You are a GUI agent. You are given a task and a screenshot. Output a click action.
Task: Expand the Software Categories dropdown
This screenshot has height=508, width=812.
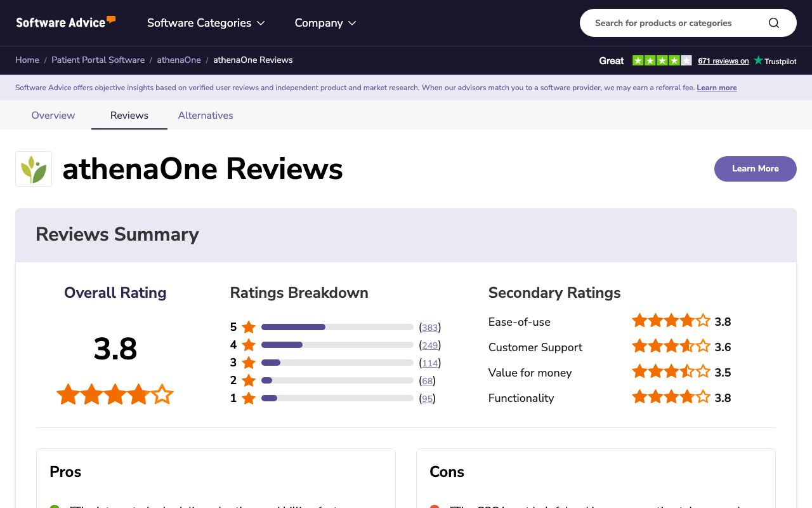206,23
